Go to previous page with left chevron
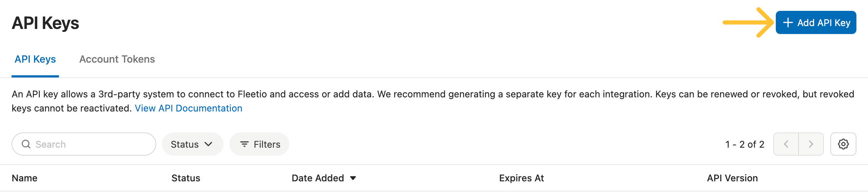Viewport: 868px width, 194px height. [x=786, y=144]
